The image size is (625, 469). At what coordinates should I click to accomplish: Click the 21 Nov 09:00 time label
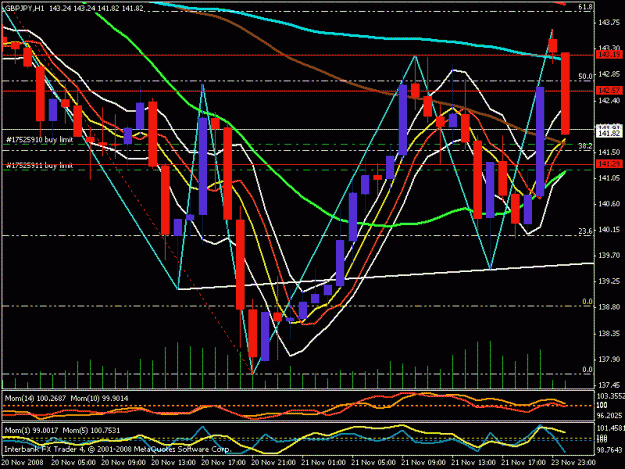pyautogui.click(x=423, y=463)
